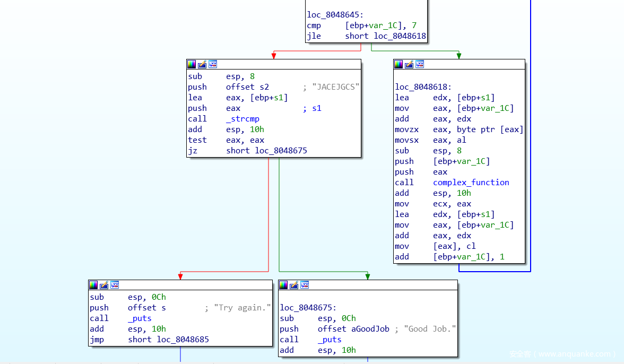The height and width of the screenshot is (364, 624).
Task: Click the node color icon on the strcmp block
Action: click(x=192, y=64)
